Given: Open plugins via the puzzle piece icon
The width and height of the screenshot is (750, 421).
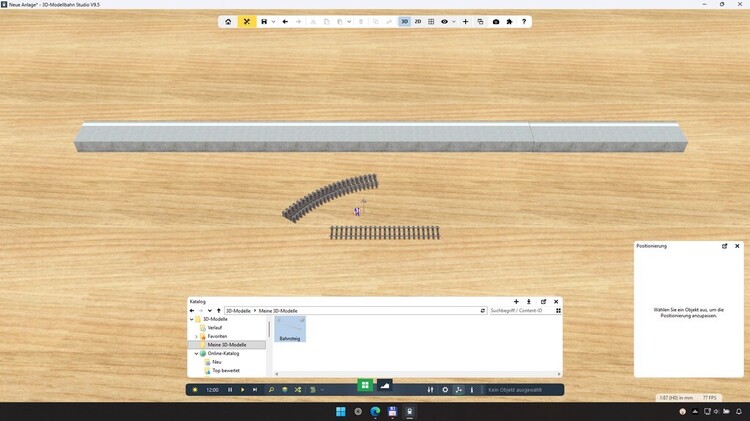Looking at the screenshot, I should (509, 22).
